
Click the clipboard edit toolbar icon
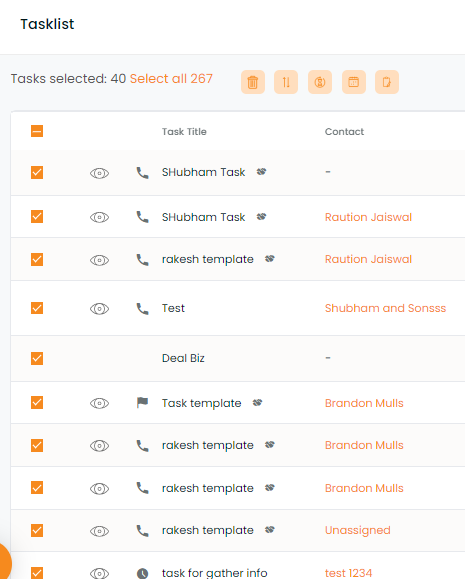point(387,82)
